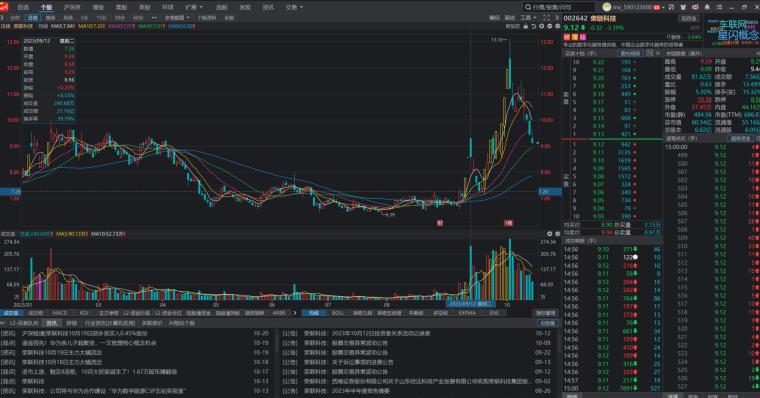Switch to the 个股 tab in the menu bar
The height and width of the screenshot is (398, 760).
[47, 7]
